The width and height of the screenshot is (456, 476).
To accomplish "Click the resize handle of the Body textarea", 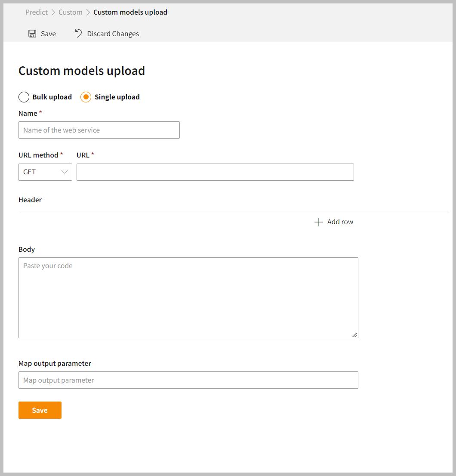I will click(x=354, y=335).
